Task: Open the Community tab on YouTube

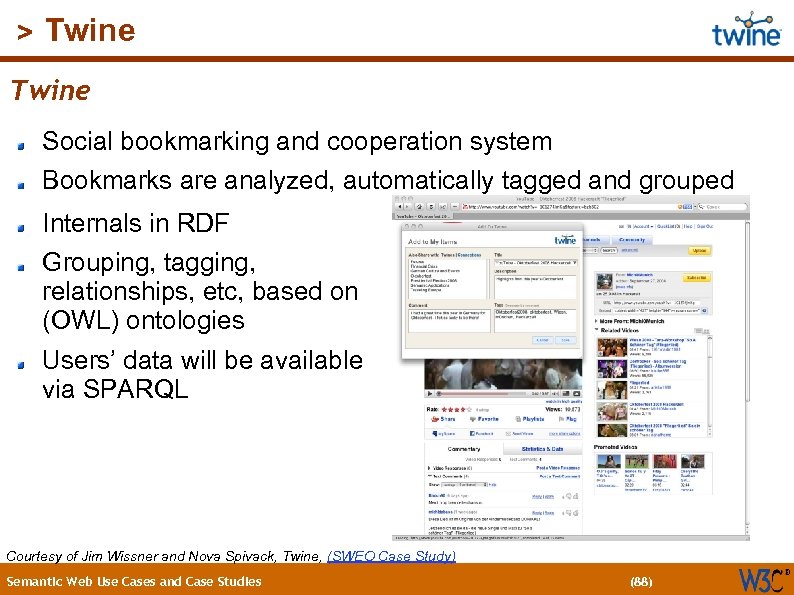Action: 632,240
